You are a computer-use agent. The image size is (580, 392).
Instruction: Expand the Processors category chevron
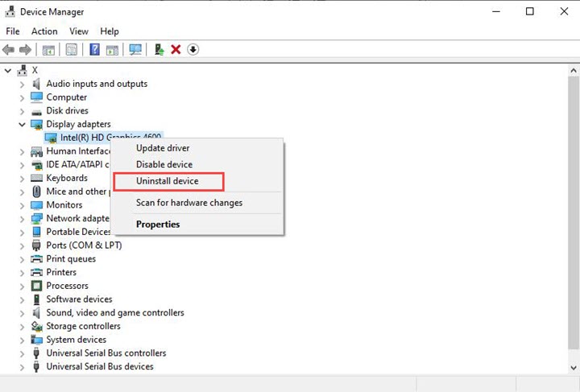(x=22, y=286)
